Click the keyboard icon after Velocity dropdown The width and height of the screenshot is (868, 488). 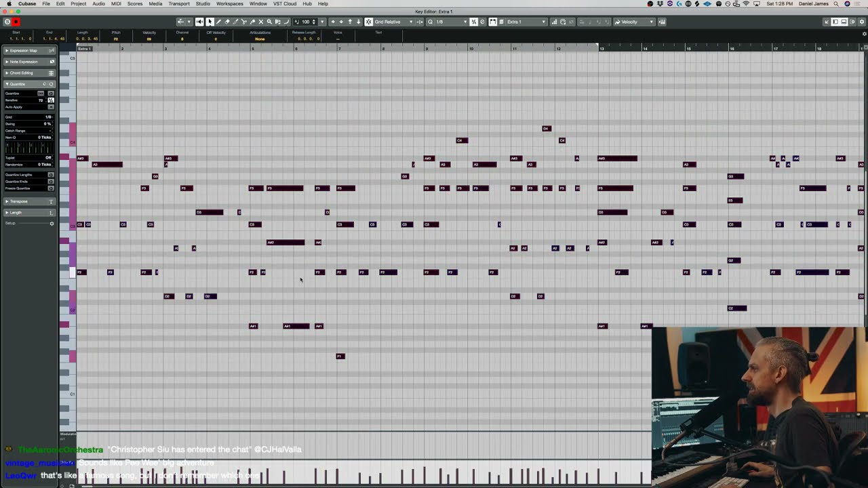click(662, 22)
